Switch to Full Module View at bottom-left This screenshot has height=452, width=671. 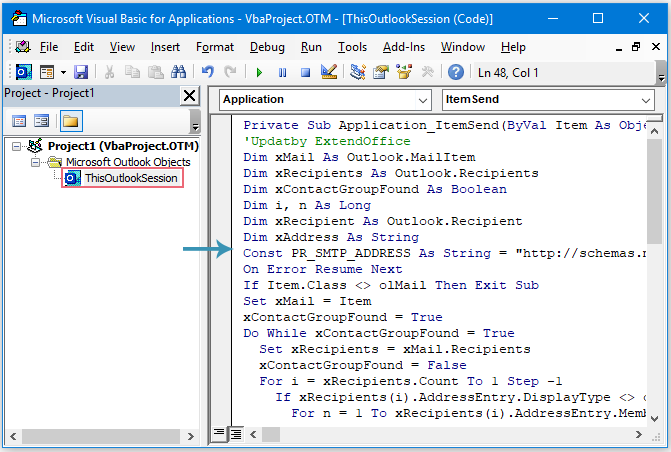(x=236, y=434)
